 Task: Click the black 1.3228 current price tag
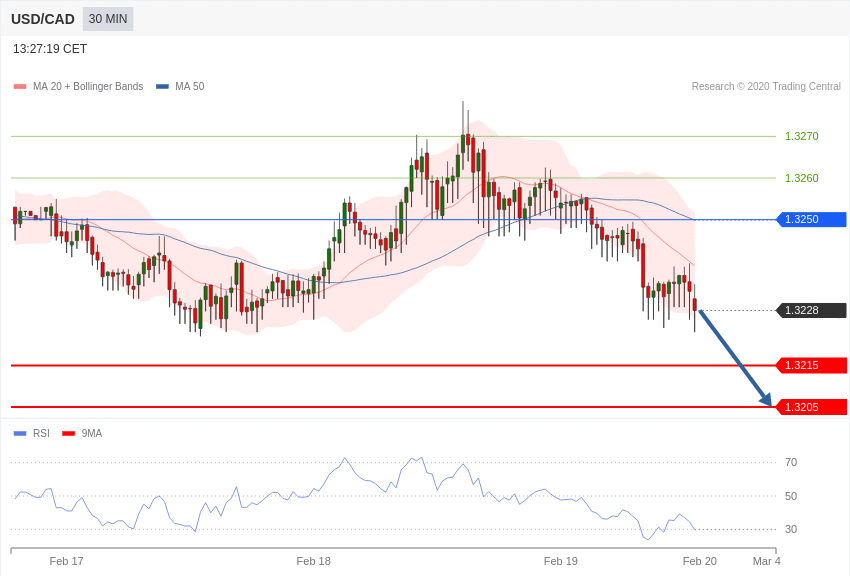812,310
